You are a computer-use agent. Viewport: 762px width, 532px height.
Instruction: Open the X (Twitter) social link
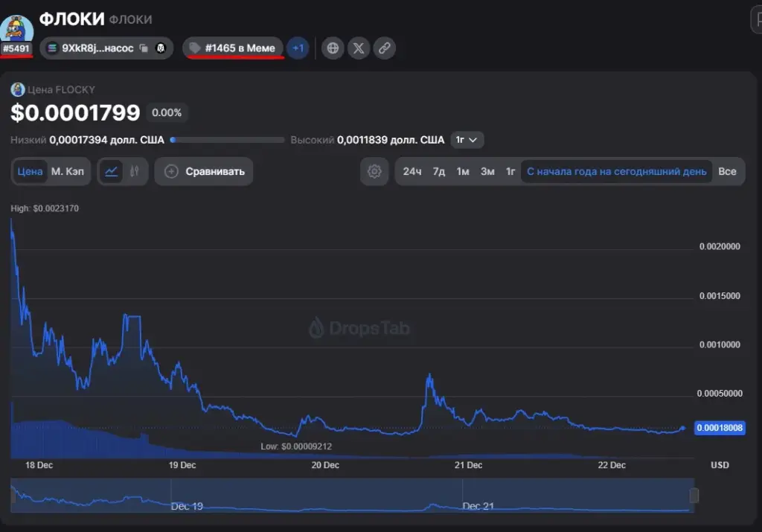pyautogui.click(x=359, y=48)
